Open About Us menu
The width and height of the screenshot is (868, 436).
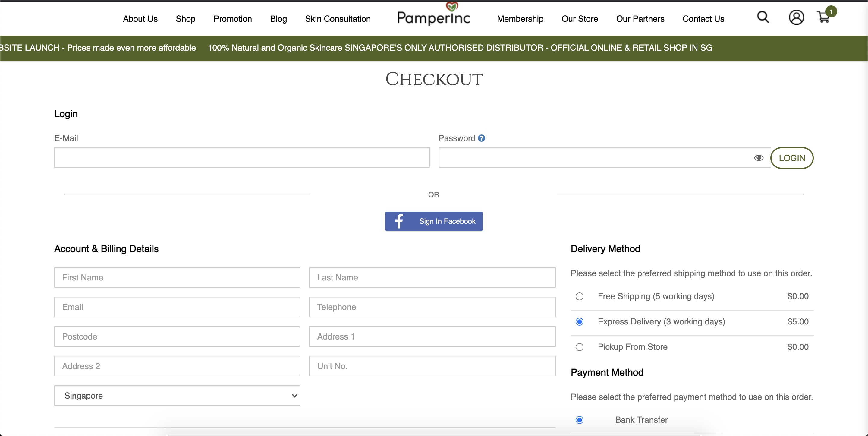pos(140,19)
